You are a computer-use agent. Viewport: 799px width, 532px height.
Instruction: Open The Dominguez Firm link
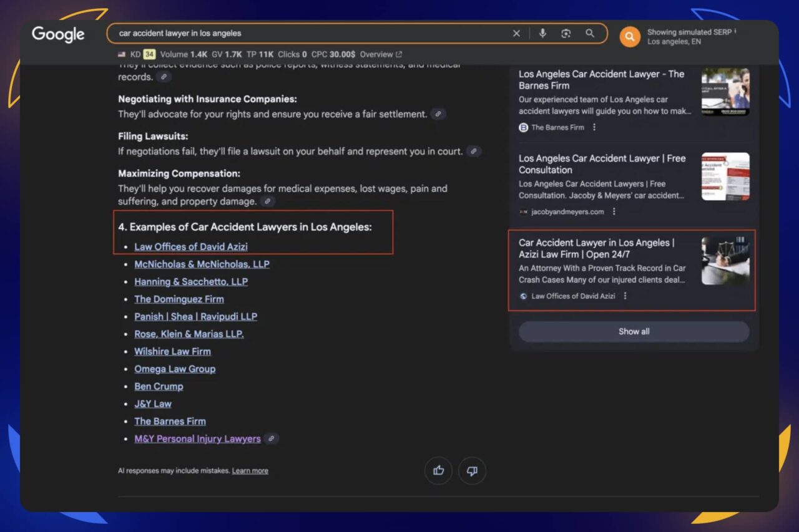tap(179, 299)
